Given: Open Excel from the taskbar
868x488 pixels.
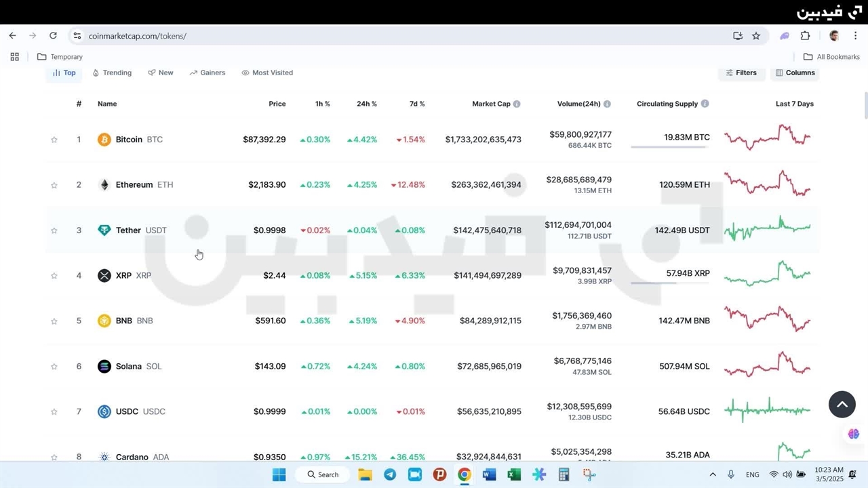Looking at the screenshot, I should (514, 475).
